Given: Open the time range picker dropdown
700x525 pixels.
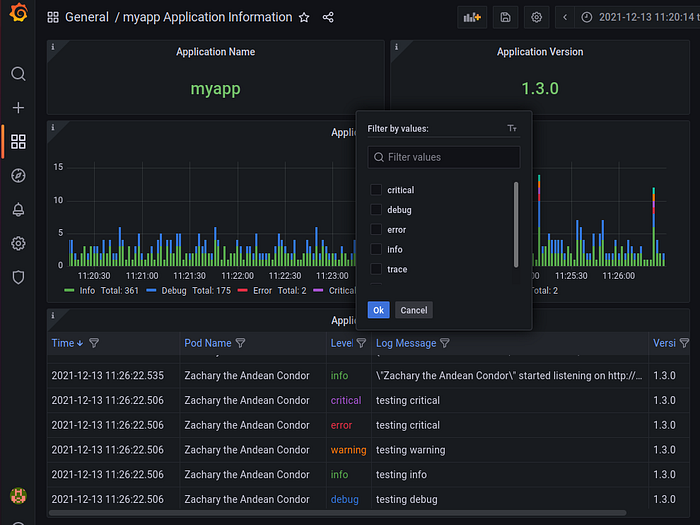Looking at the screenshot, I should click(638, 17).
